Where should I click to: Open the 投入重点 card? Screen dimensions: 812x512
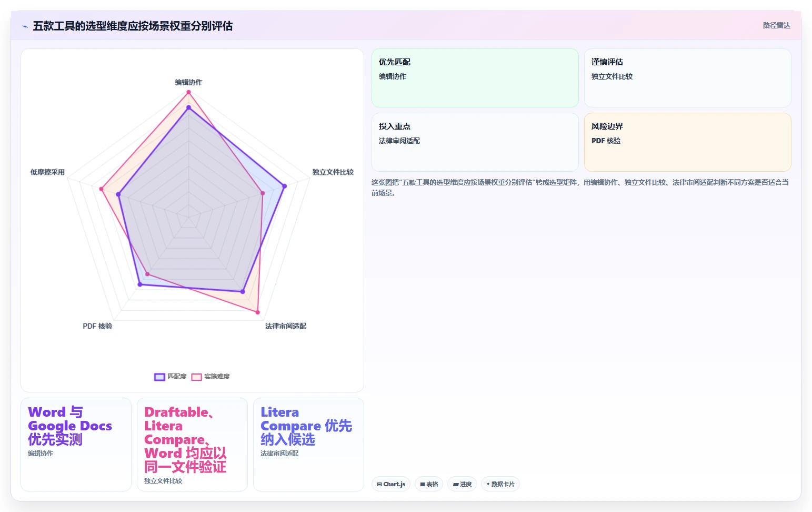pyautogui.click(x=475, y=142)
